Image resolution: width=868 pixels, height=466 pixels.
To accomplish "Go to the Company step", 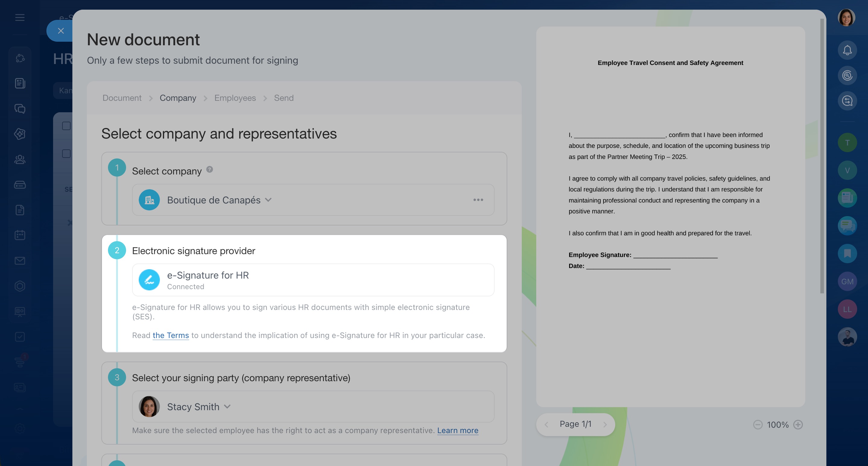I will 178,98.
